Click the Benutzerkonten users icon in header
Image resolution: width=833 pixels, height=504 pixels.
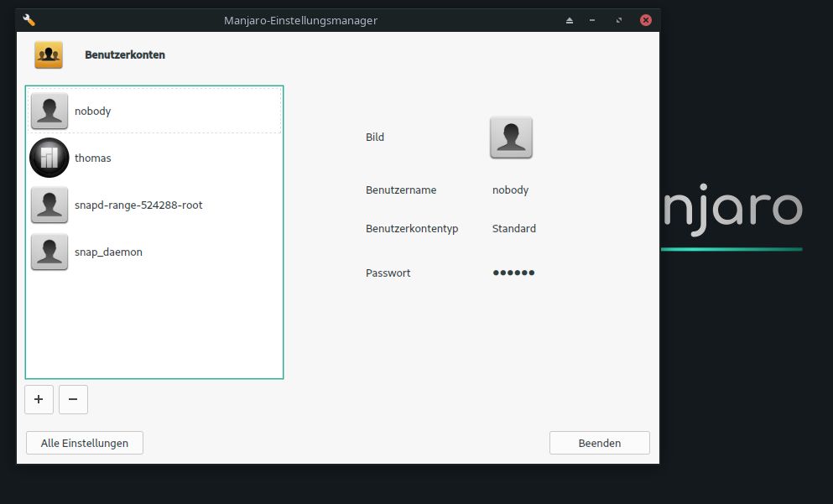(x=49, y=55)
